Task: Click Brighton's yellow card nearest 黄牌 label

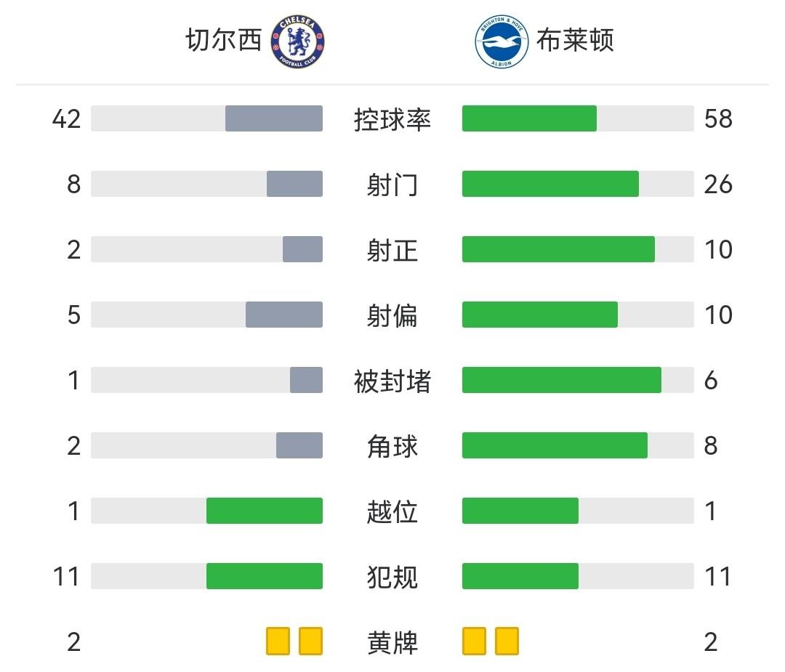Action: pos(474,641)
